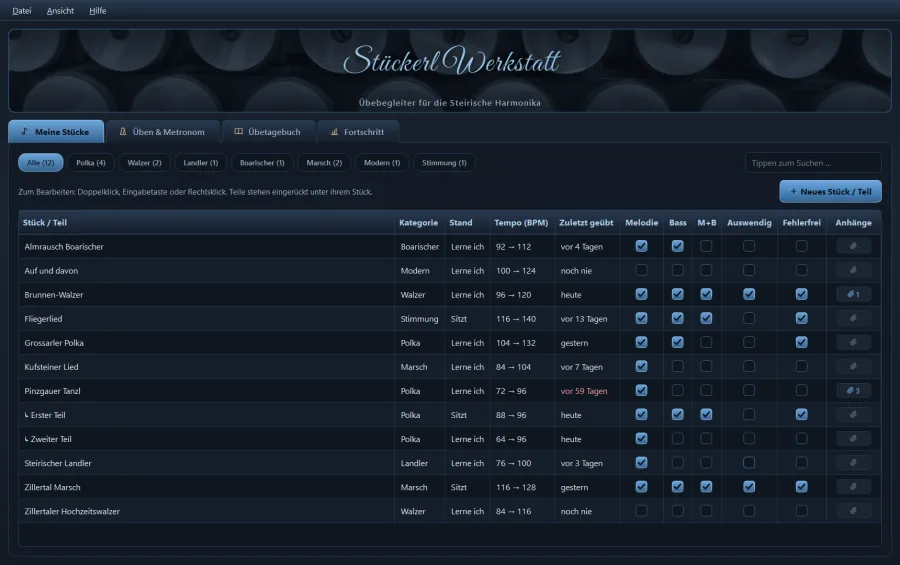Open attachments for Zillertaler Hochzeitswalzer
This screenshot has width=900, height=565.
pos(854,511)
